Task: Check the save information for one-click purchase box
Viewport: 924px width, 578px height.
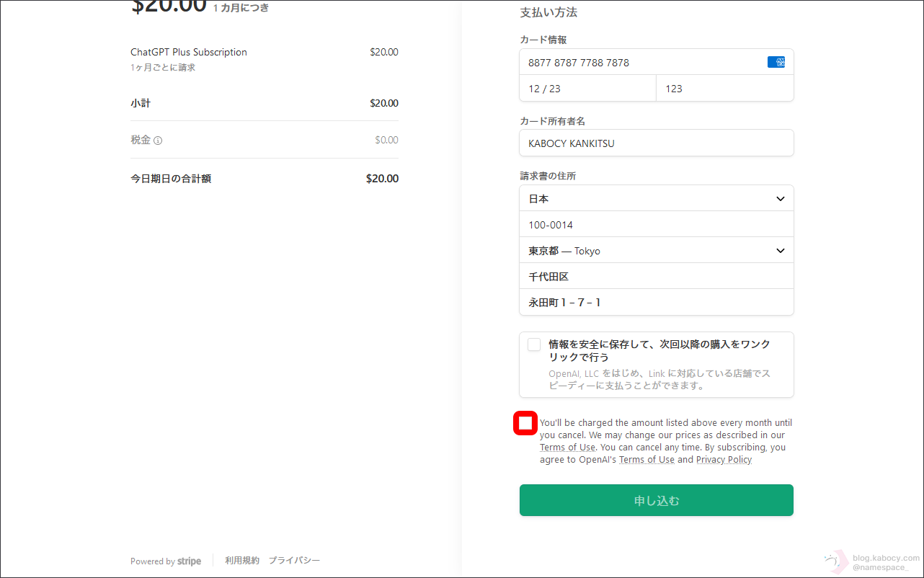Action: (534, 344)
